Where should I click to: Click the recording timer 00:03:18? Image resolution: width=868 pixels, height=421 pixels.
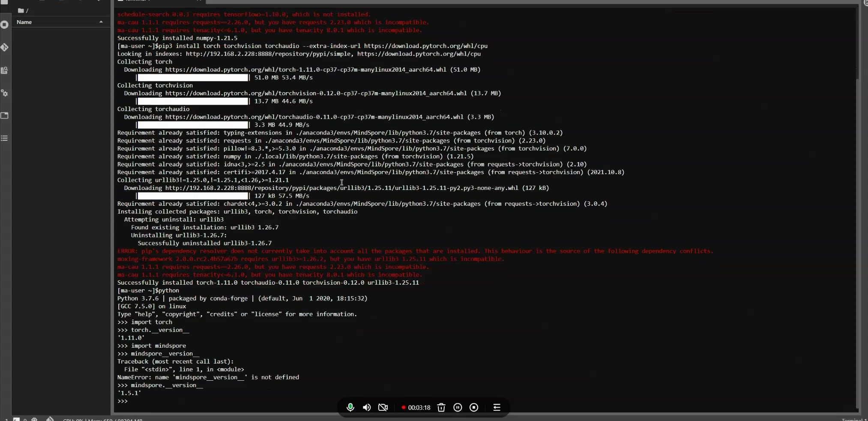(x=419, y=408)
